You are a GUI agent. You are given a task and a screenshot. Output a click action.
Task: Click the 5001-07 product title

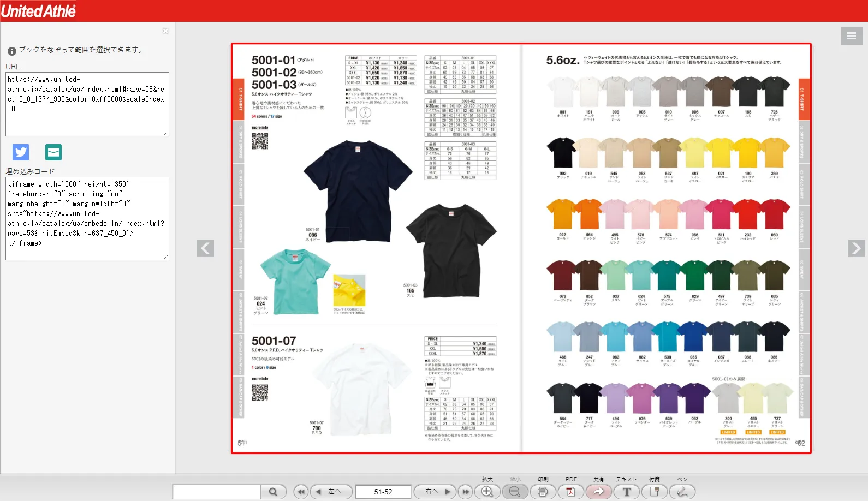pos(274,341)
